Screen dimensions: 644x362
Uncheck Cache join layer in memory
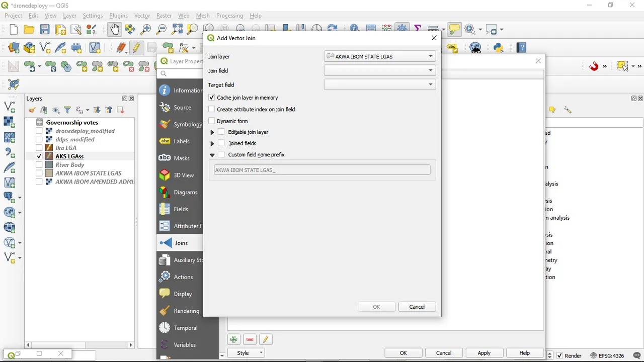[212, 98]
